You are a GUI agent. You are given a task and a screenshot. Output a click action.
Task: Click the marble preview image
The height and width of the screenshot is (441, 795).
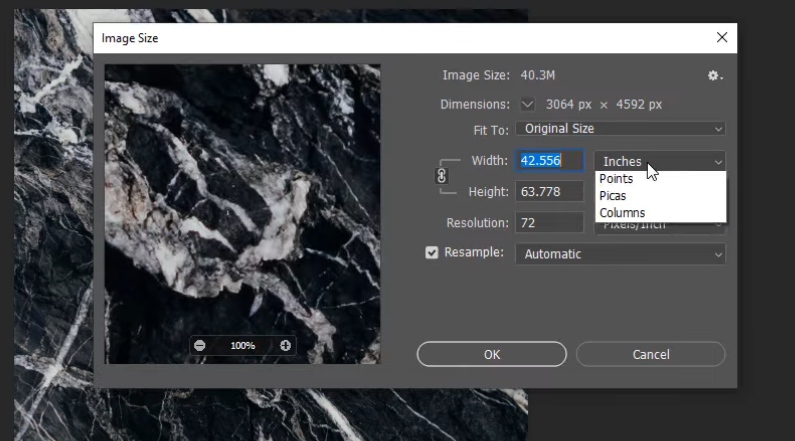(242, 200)
